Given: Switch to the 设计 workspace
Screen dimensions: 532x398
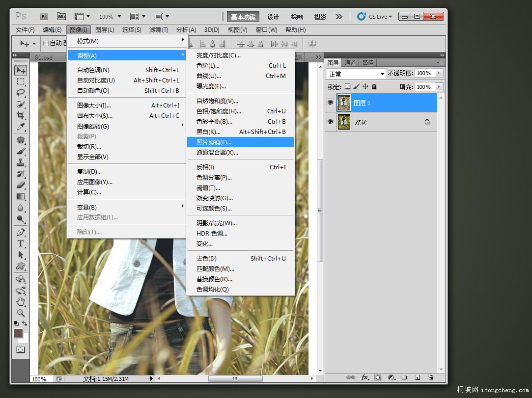Looking at the screenshot, I should point(273,17).
